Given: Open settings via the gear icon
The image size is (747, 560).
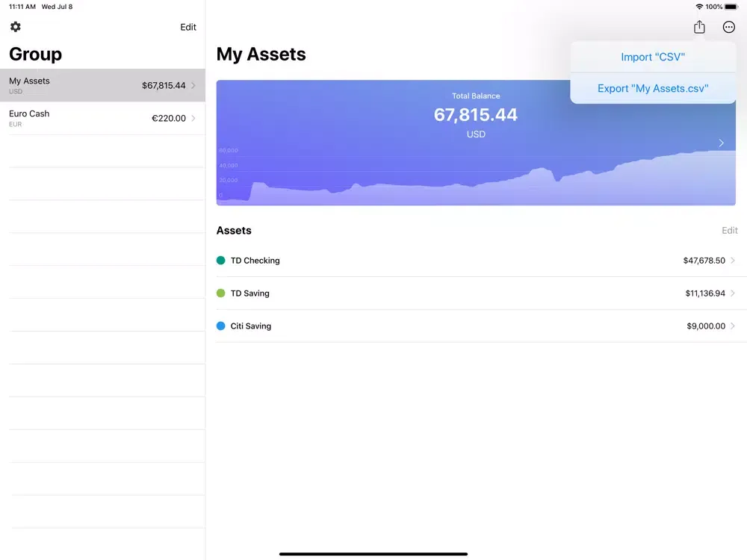Looking at the screenshot, I should [x=15, y=27].
